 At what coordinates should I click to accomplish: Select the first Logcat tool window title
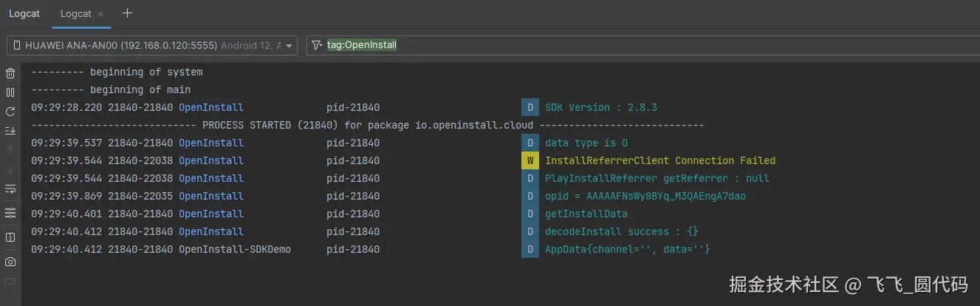tap(24, 13)
